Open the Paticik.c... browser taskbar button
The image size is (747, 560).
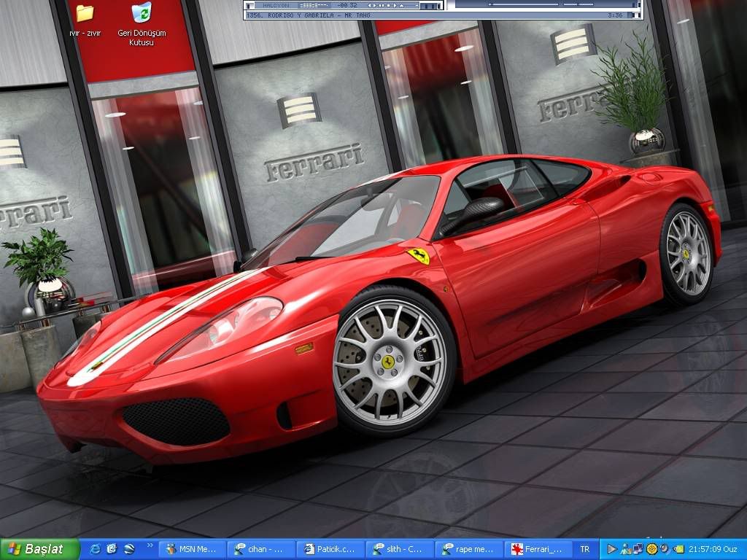click(330, 549)
